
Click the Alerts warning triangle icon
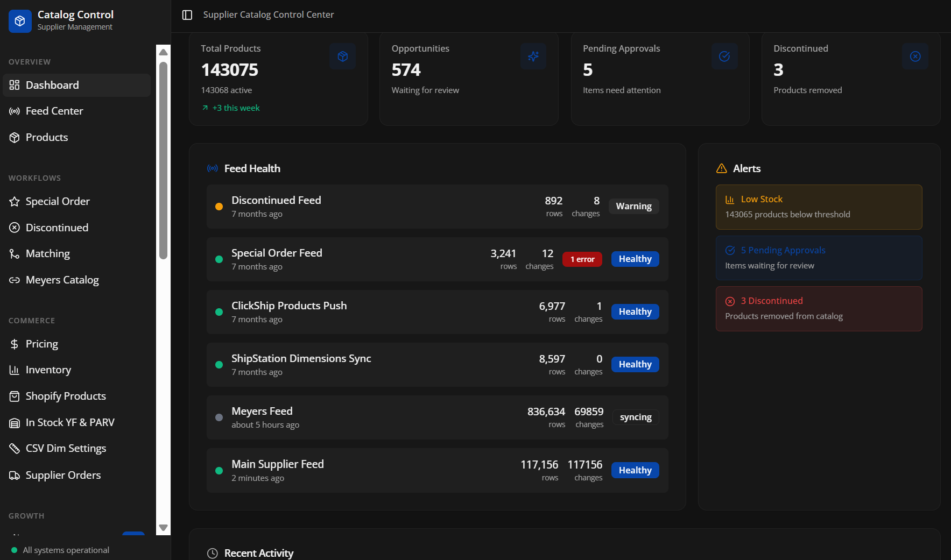[722, 168]
